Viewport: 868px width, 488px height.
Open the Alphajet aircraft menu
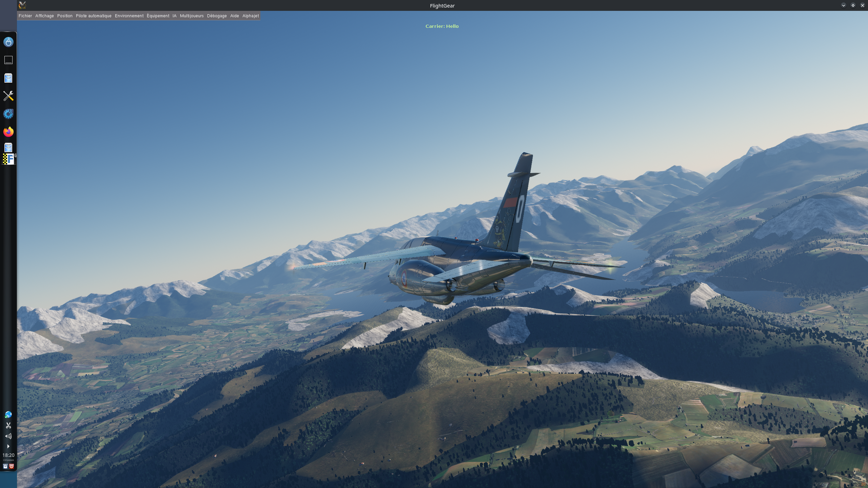tap(251, 16)
